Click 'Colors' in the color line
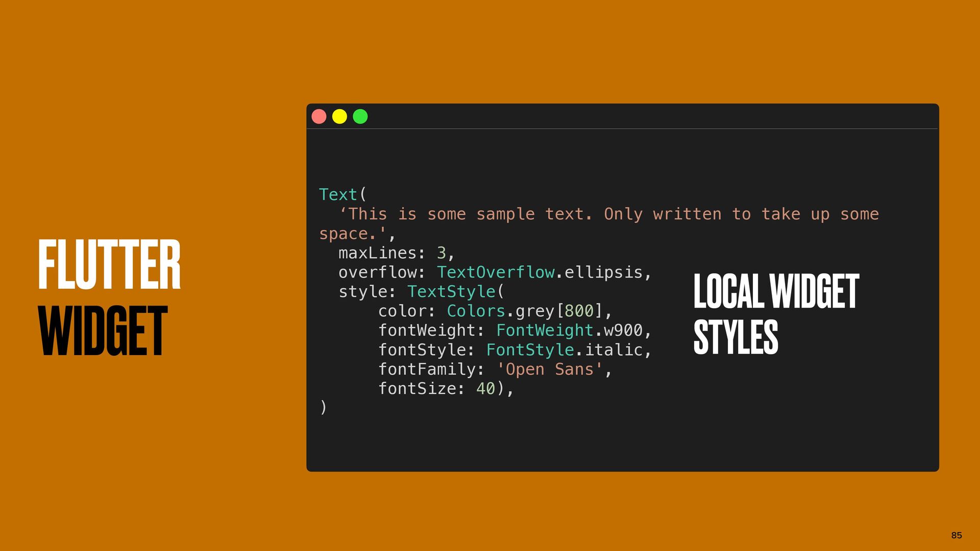Image resolution: width=980 pixels, height=551 pixels. pos(476,311)
